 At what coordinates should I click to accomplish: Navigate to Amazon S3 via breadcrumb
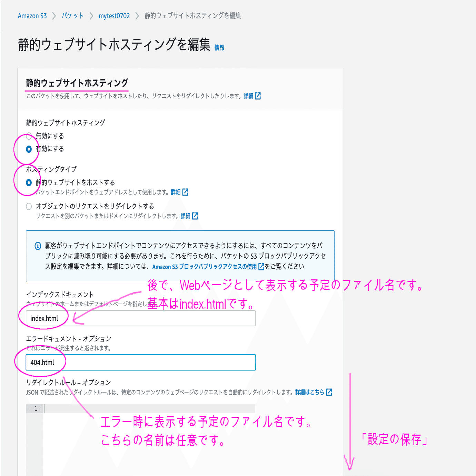point(32,15)
